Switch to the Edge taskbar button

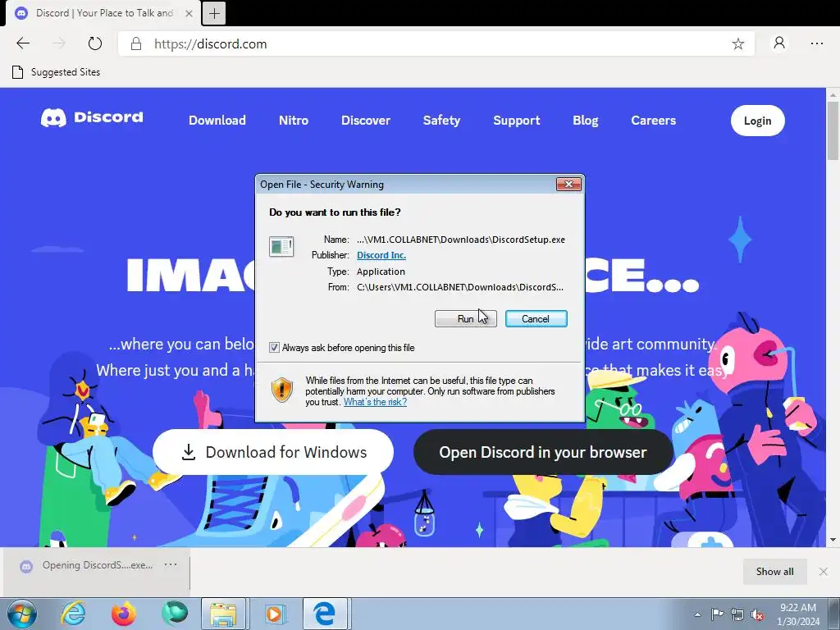coord(326,614)
